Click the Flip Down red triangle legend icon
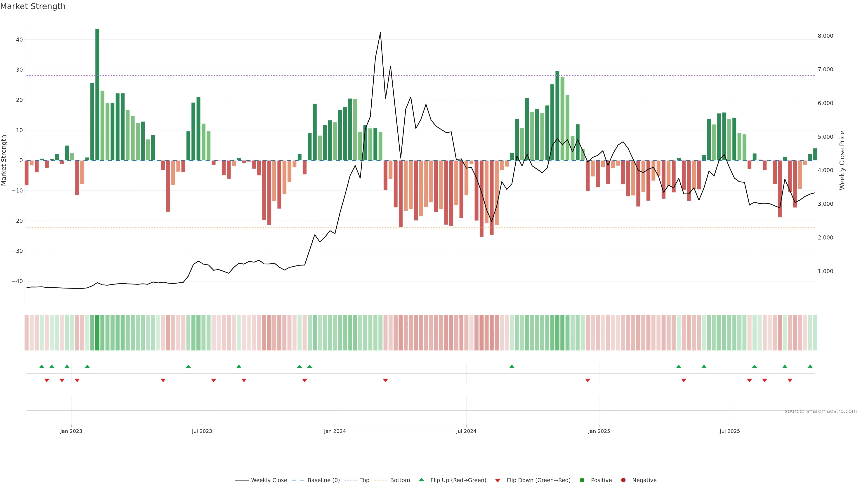The width and height of the screenshot is (868, 488). (498, 480)
